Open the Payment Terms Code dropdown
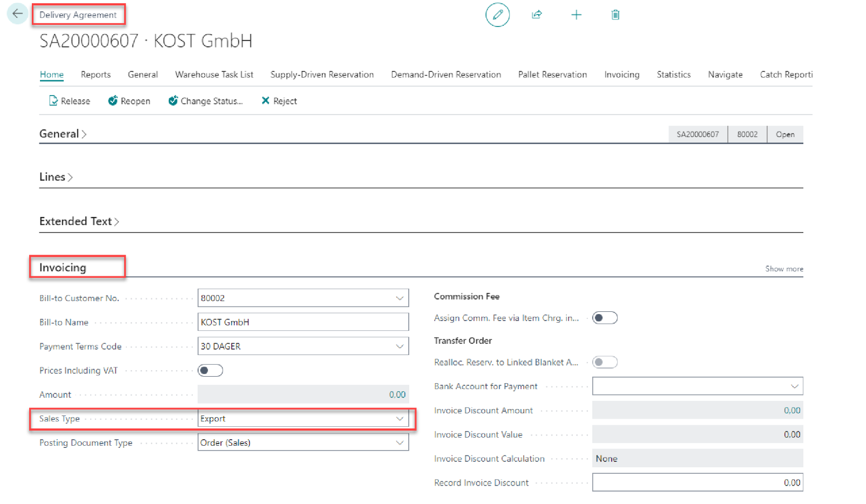The height and width of the screenshot is (504, 866). coord(400,346)
